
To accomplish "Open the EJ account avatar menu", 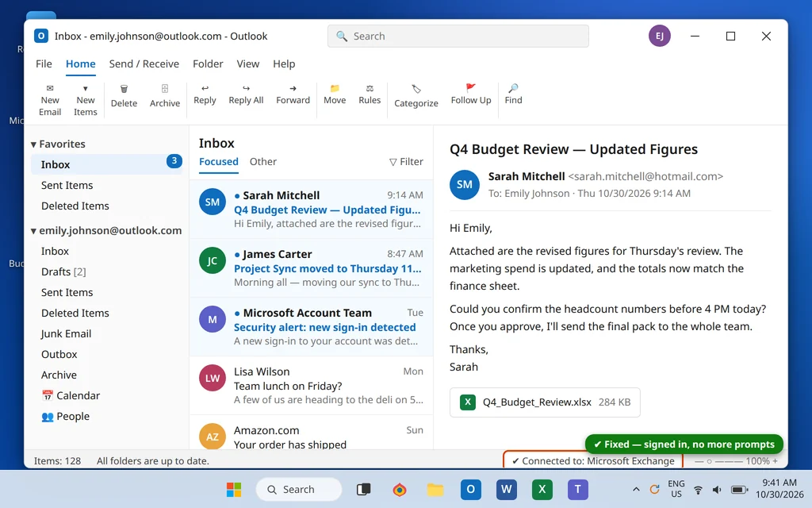I will tap(659, 36).
